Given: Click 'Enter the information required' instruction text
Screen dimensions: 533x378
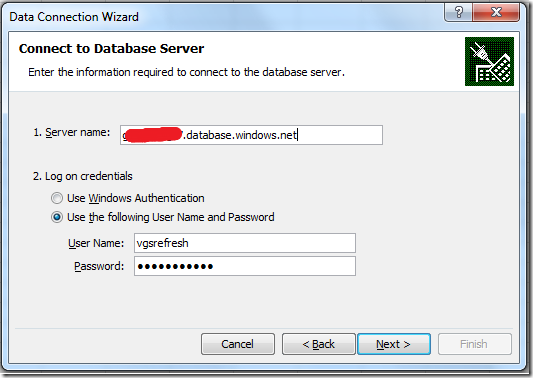Looking at the screenshot, I should tap(186, 72).
